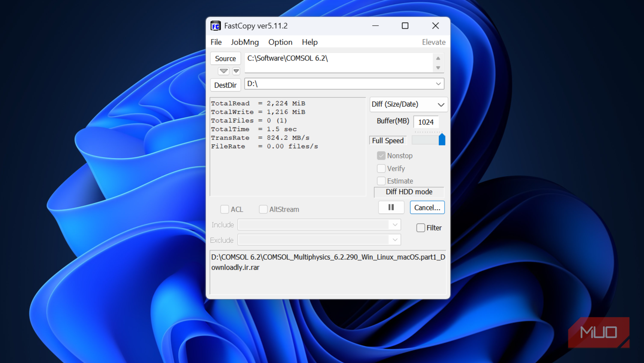Open the JobMng menu

245,42
